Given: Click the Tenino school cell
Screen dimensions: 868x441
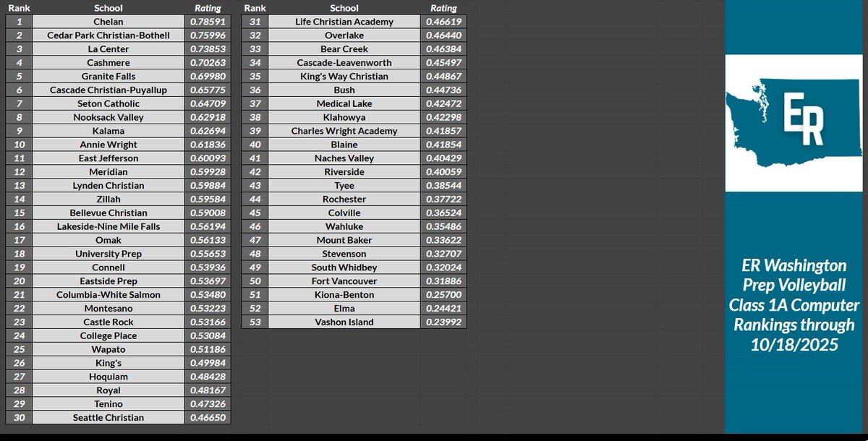Looking at the screenshot, I should click(x=109, y=404).
